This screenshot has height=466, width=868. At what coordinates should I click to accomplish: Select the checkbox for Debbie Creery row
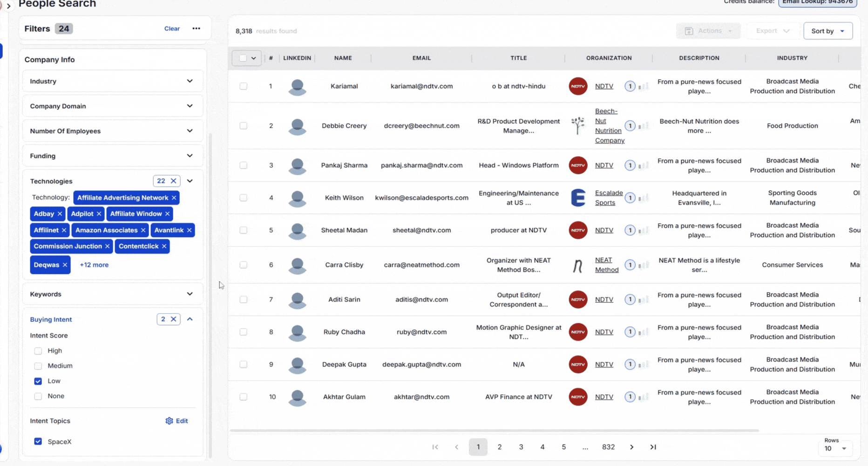[243, 126]
